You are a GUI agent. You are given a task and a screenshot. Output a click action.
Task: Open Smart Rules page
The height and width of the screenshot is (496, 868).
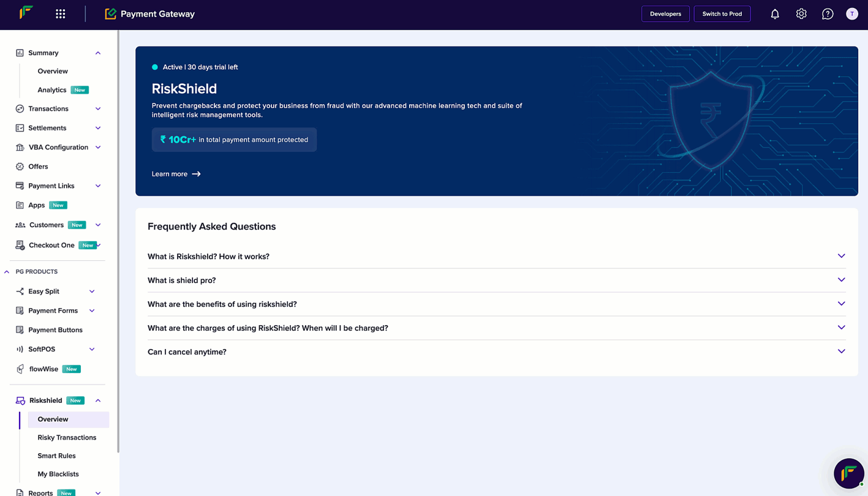point(56,456)
